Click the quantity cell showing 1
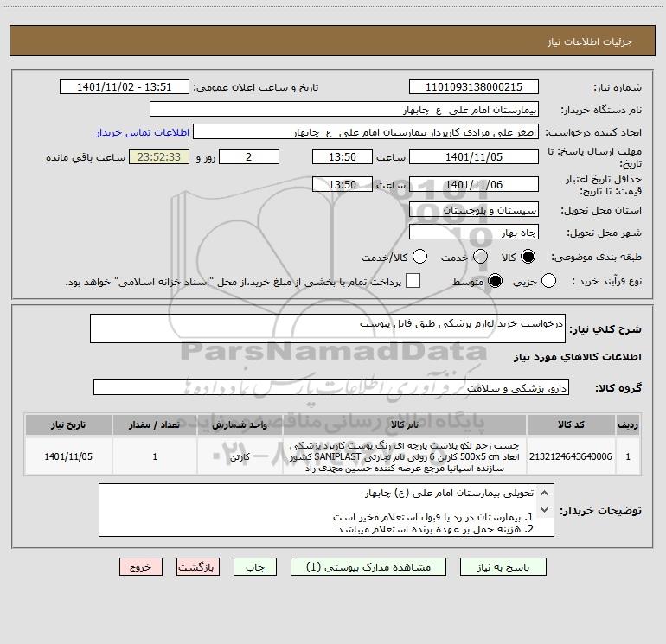The image size is (666, 644). pyautogui.click(x=155, y=456)
